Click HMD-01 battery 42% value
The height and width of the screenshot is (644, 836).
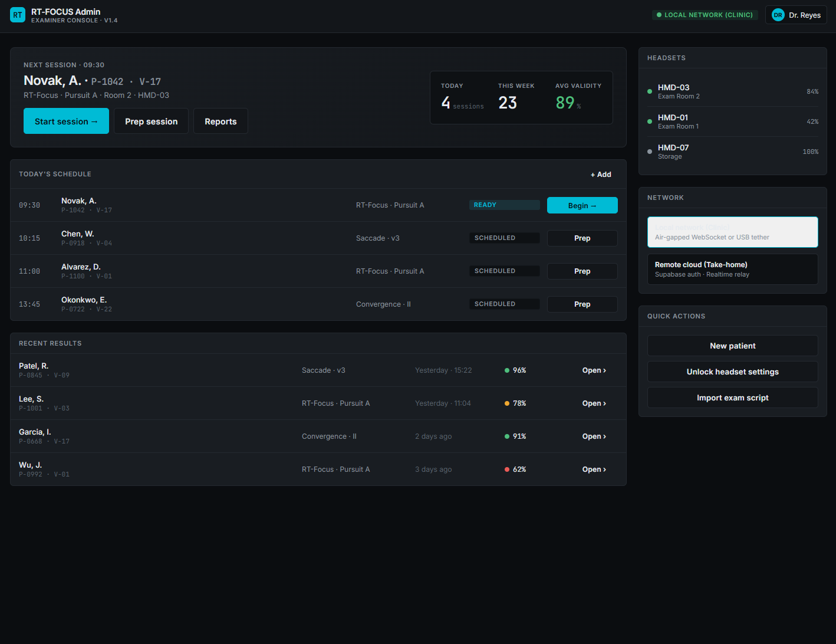tap(812, 121)
